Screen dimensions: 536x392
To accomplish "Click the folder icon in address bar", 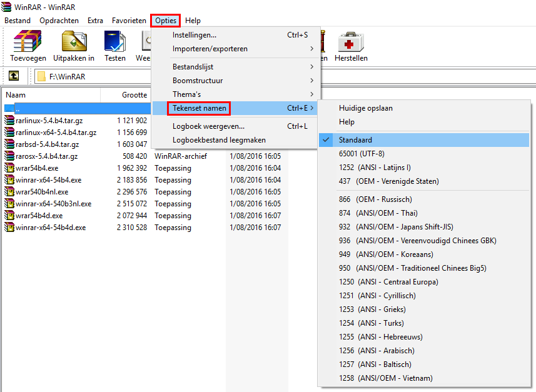I will tap(41, 76).
